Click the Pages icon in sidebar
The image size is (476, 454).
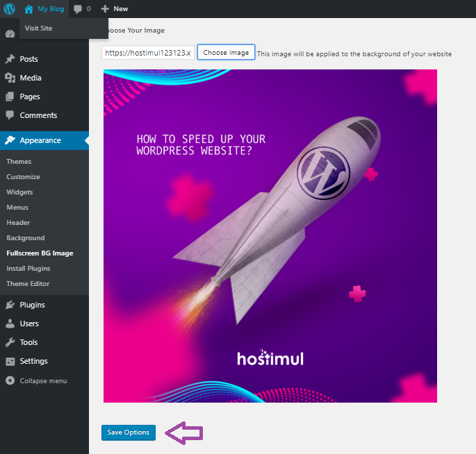pos(10,96)
